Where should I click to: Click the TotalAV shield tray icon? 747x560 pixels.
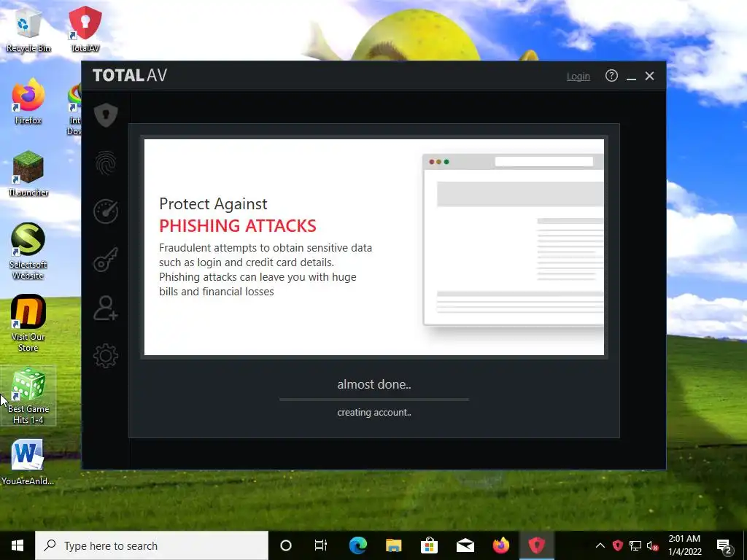(x=618, y=545)
